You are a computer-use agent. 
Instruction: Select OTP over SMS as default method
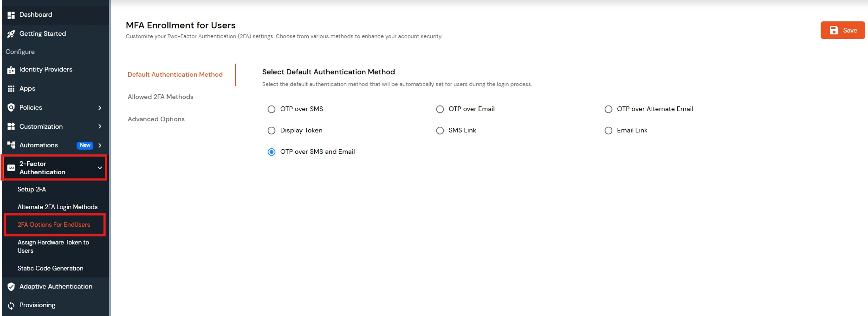(x=272, y=109)
